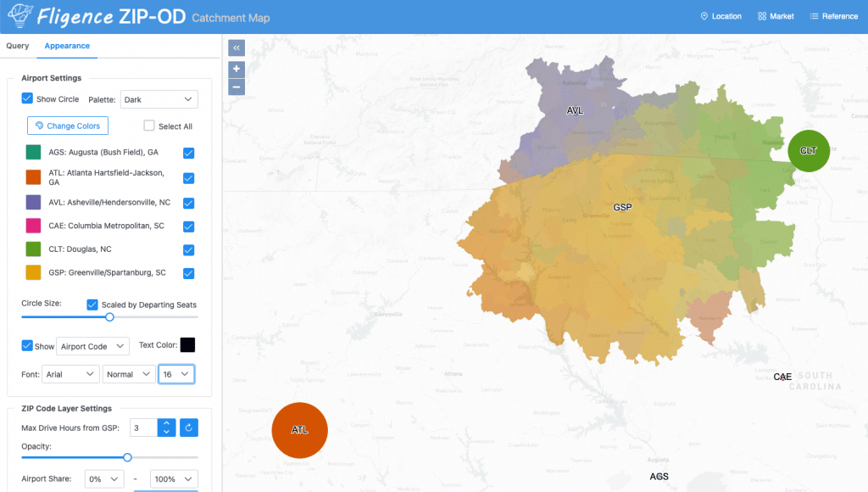Collapse the sidebar with the double-chevron button
The width and height of the screenshot is (868, 492).
pyautogui.click(x=236, y=48)
